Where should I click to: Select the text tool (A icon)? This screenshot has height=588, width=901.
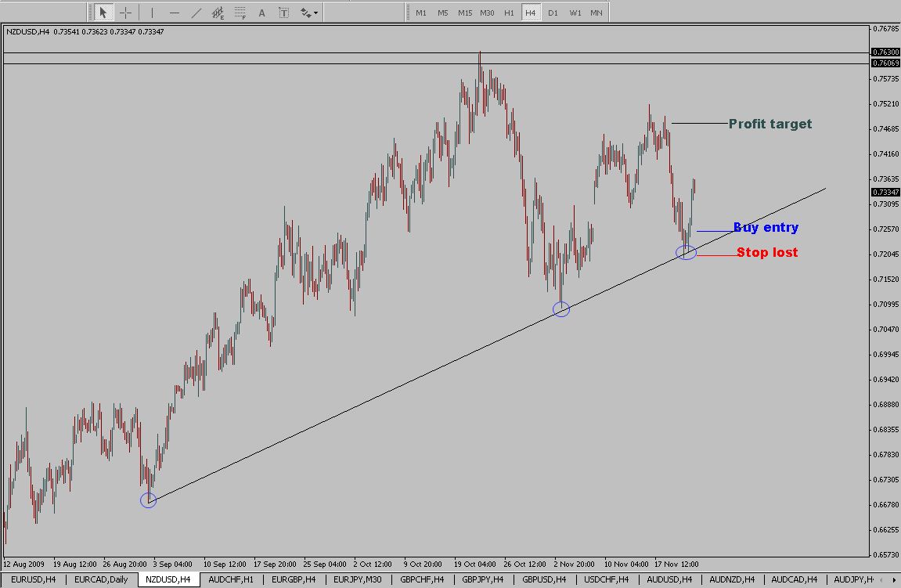point(261,13)
